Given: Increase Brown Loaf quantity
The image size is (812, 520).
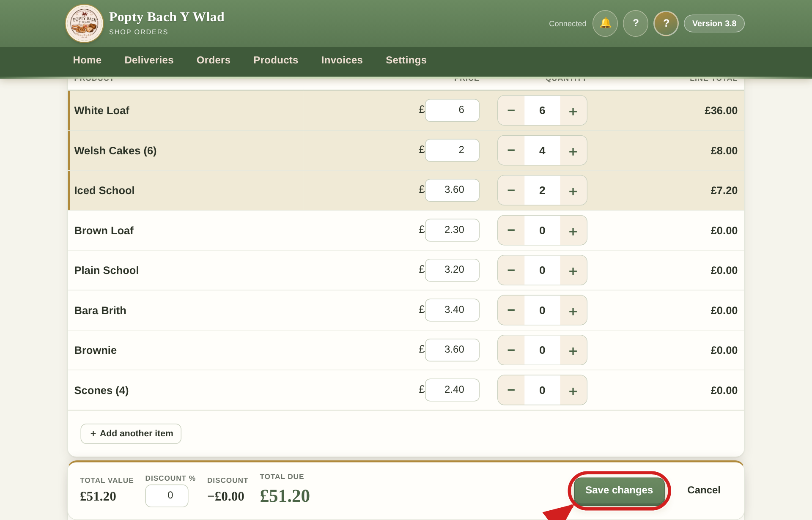Looking at the screenshot, I should (x=573, y=230).
